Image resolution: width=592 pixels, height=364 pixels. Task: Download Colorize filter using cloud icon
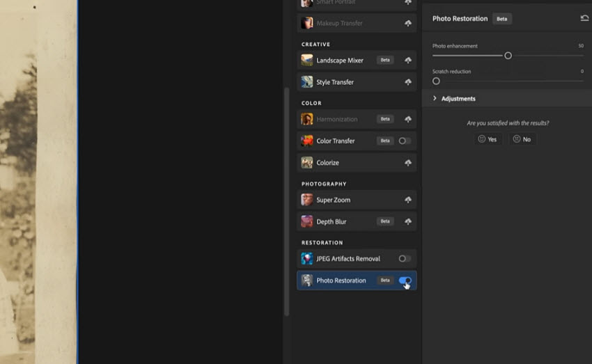(407, 163)
